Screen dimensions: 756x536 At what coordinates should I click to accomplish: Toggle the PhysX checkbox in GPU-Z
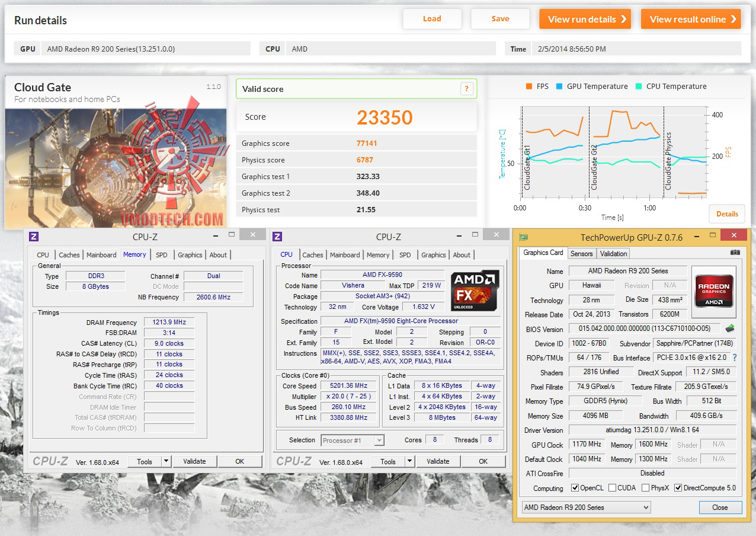(x=646, y=488)
